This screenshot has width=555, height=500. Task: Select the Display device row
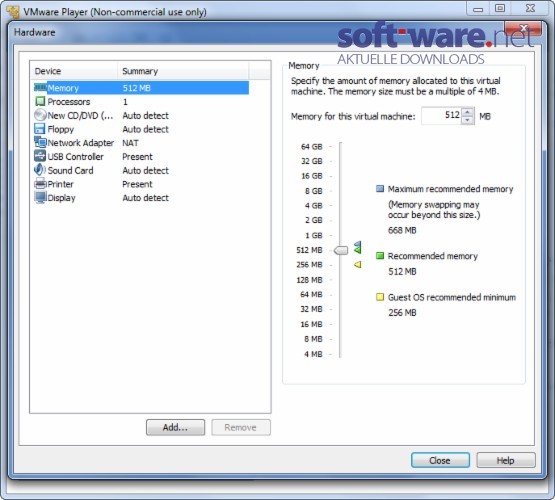(x=141, y=198)
